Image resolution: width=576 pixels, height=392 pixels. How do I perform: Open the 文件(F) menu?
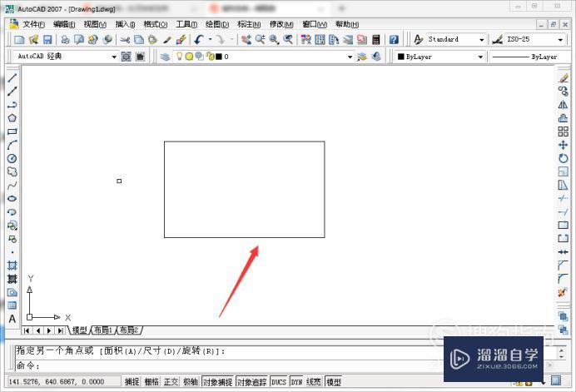click(x=33, y=24)
